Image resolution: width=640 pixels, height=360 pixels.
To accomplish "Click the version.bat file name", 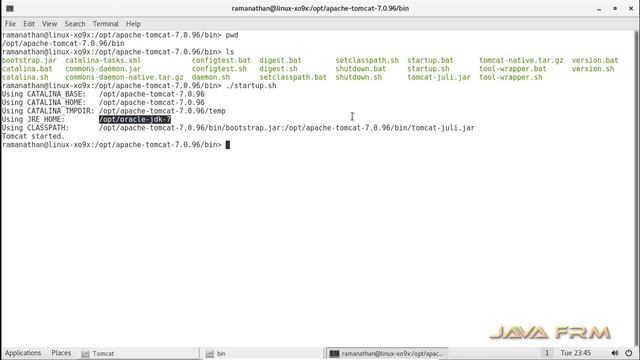I will tap(595, 60).
